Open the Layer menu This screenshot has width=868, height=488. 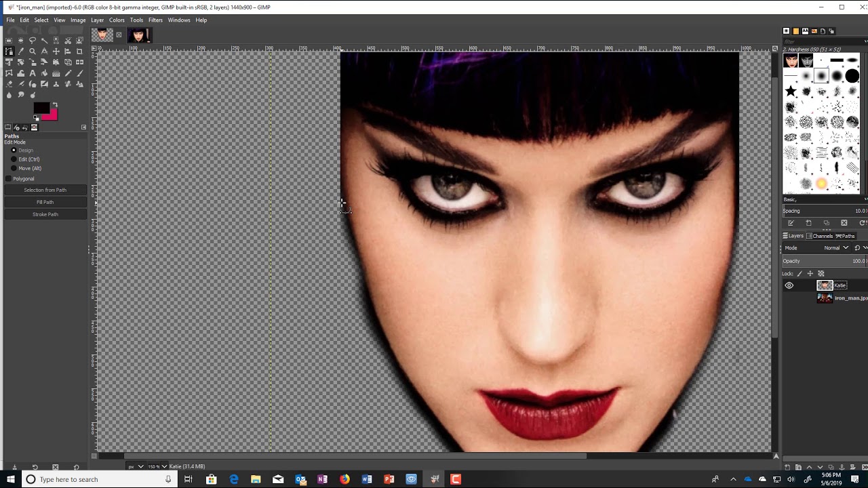(98, 20)
